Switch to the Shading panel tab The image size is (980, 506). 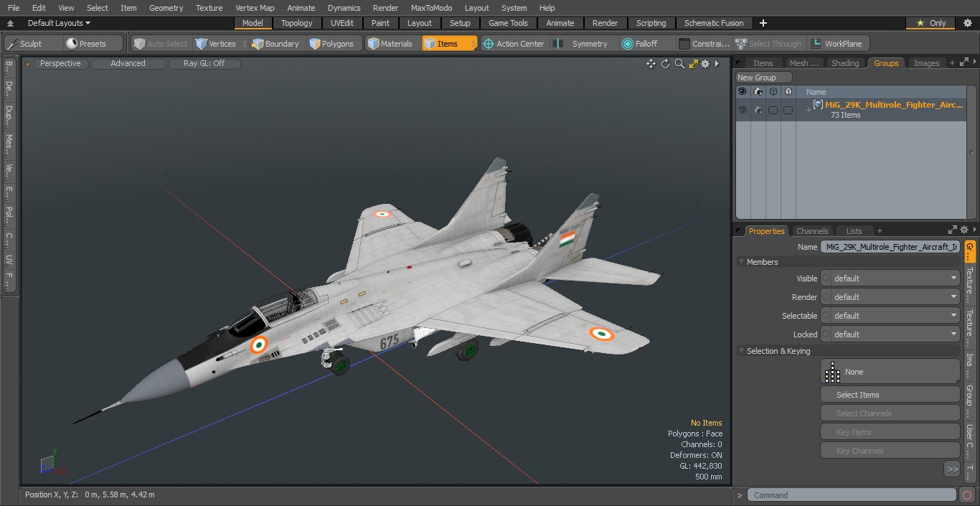845,63
